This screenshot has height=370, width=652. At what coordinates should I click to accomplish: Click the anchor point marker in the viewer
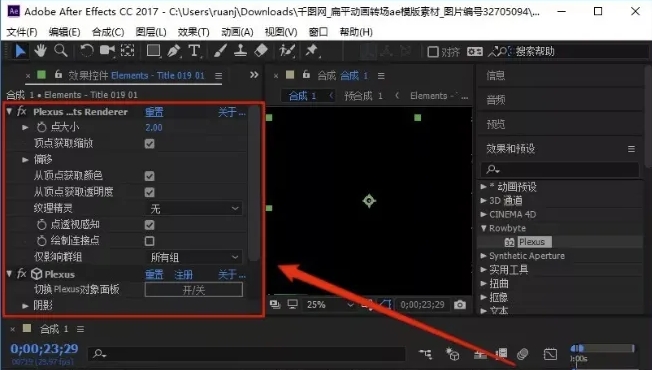coord(369,201)
